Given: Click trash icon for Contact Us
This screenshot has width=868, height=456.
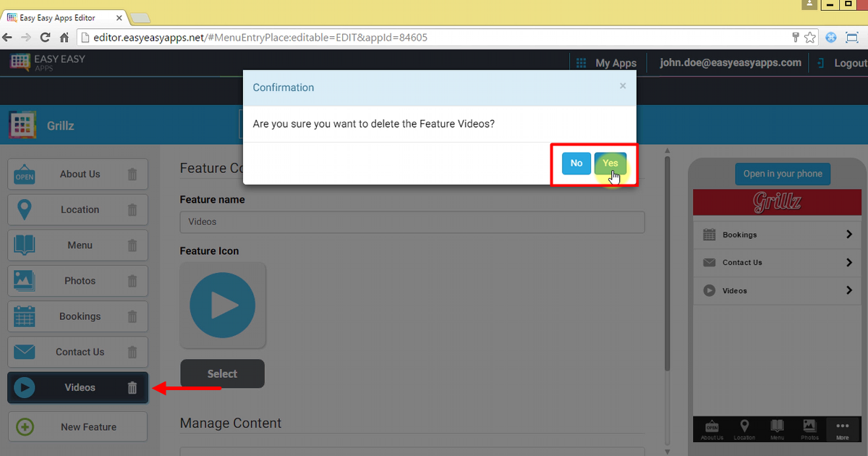Looking at the screenshot, I should [132, 352].
